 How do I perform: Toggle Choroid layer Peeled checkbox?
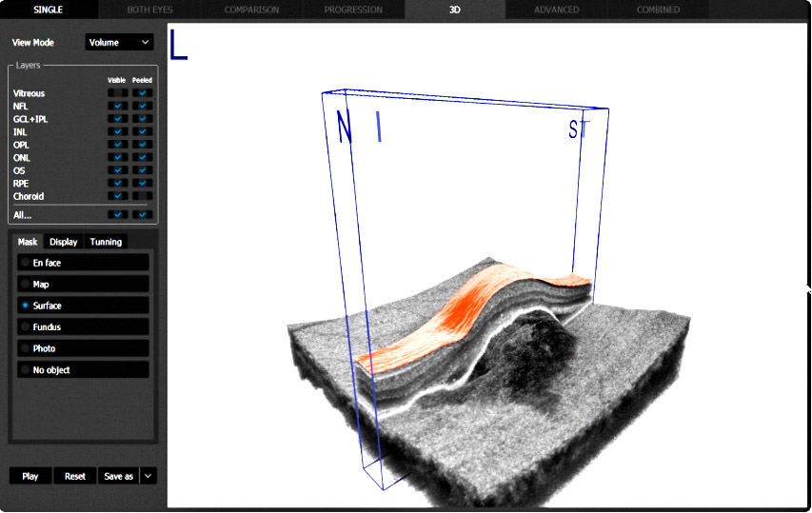pyautogui.click(x=143, y=196)
